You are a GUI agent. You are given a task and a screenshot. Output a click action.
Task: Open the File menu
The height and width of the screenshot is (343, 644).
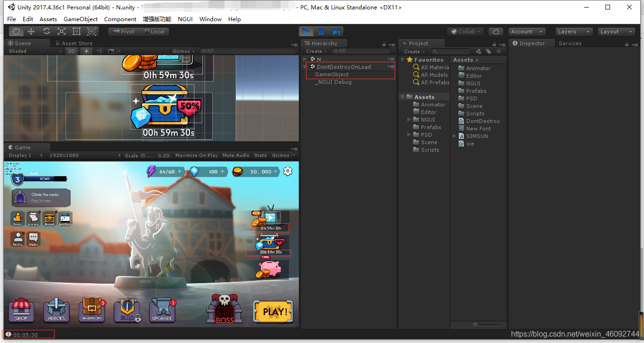(x=12, y=19)
